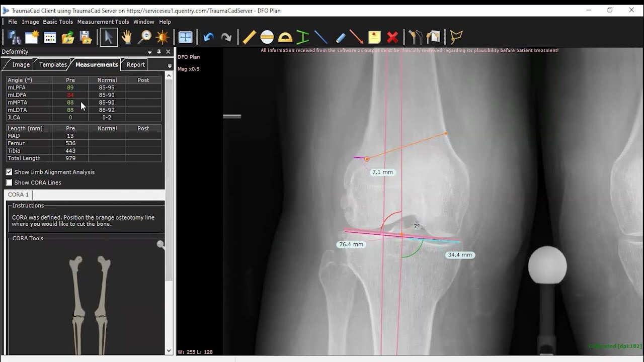Viewport: 644px width, 362px height.
Task: Redo the last action
Action: pos(226,37)
